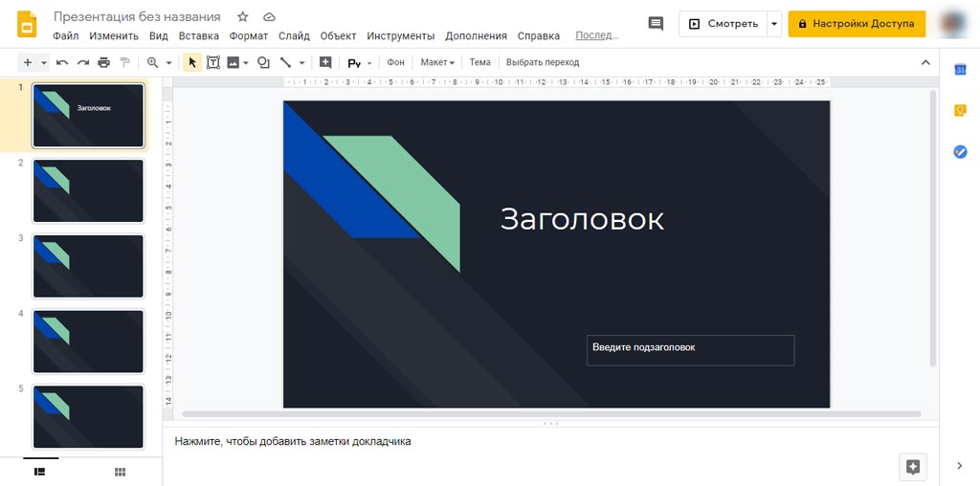Click the Выбрать переход button
This screenshot has height=486, width=980.
point(543,62)
